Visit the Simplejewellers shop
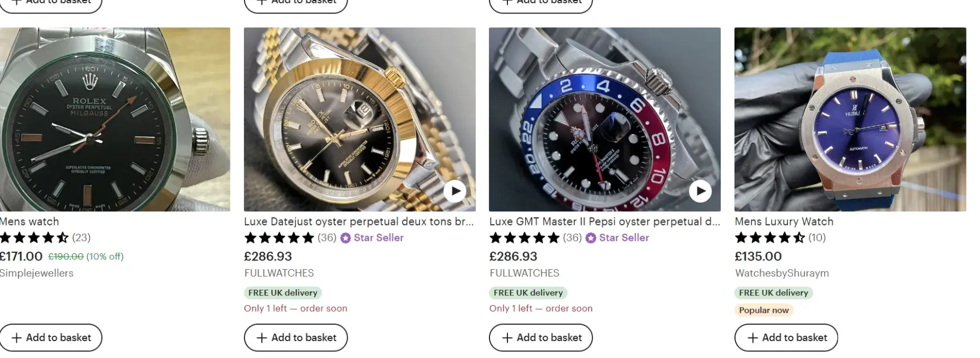980x358 pixels. point(36,273)
